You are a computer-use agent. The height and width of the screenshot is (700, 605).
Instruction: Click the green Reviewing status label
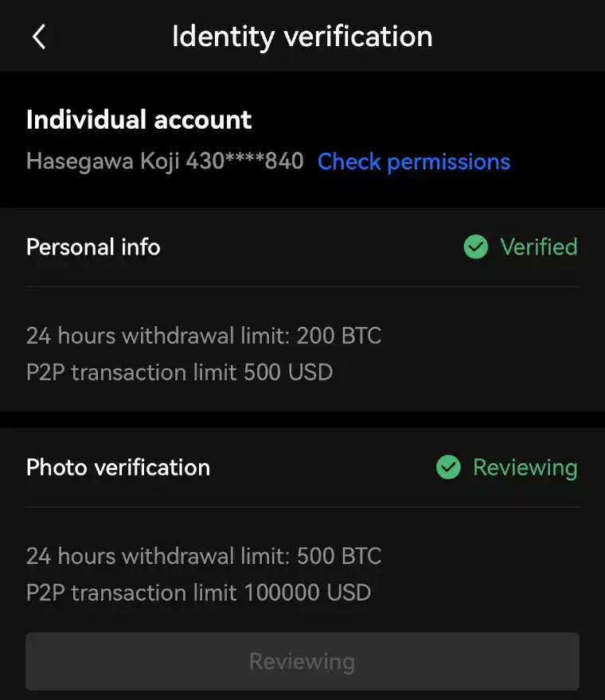(525, 468)
